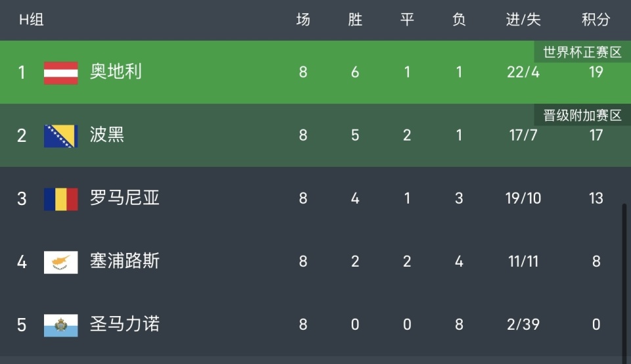Click the 晋级附加赛区 playoff label

point(582,116)
